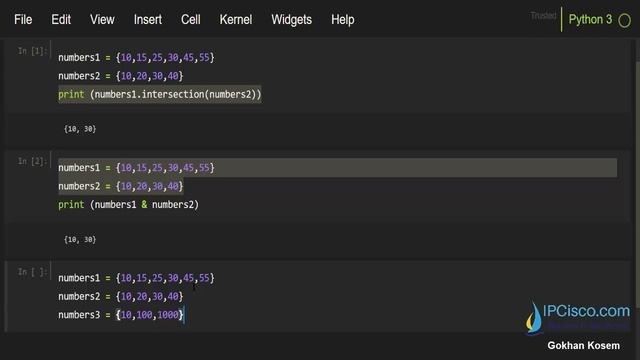The image size is (640, 360).
Task: Open the File menu
Action: point(23,20)
